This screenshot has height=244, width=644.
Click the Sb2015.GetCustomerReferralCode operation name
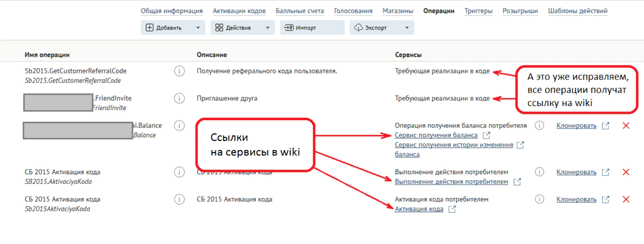(76, 71)
